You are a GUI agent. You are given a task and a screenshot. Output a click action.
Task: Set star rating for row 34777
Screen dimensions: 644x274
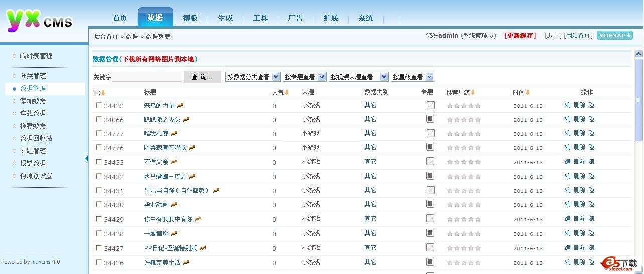coord(464,134)
